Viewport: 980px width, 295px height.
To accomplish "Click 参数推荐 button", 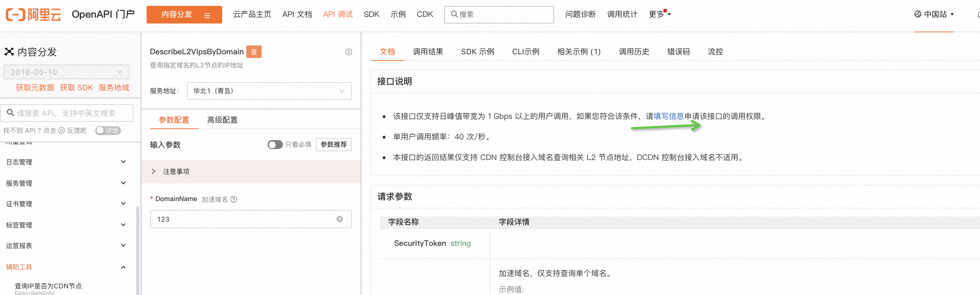I will [334, 145].
